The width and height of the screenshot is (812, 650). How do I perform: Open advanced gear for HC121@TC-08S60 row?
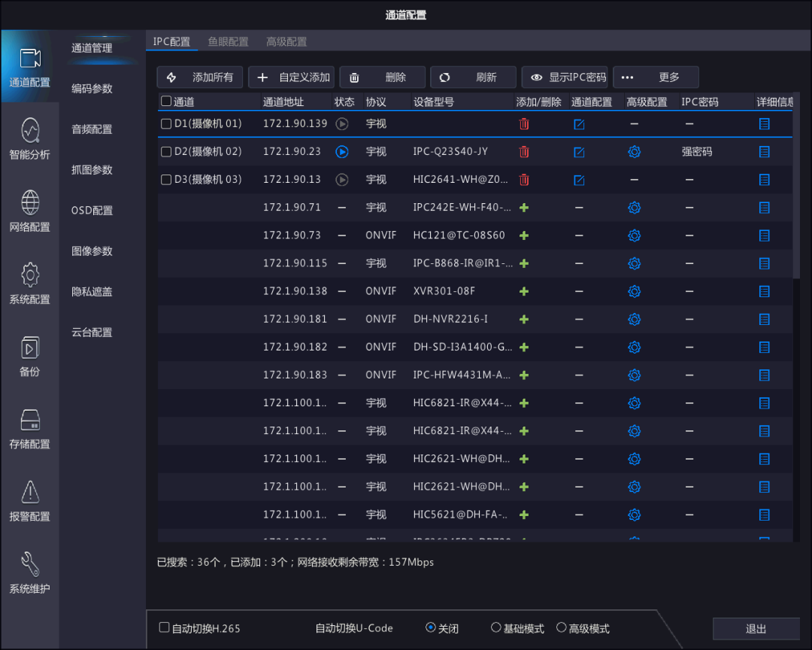click(635, 235)
